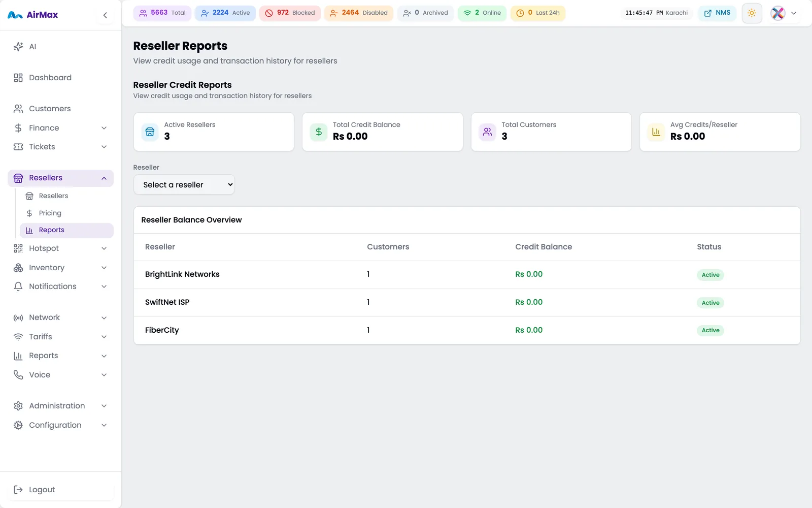812x508 pixels.
Task: Click Rs 0.00 credit balance for SwiftNet ISP
Action: click(x=529, y=302)
